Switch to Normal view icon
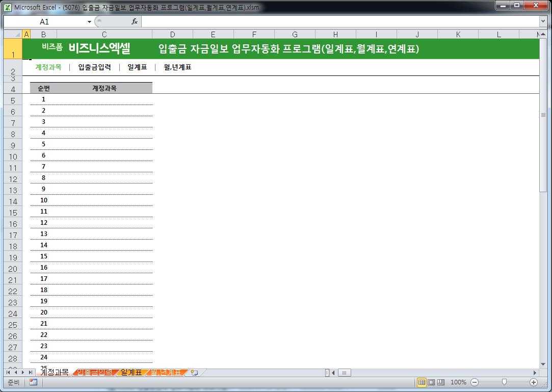The height and width of the screenshot is (392, 552). [422, 382]
